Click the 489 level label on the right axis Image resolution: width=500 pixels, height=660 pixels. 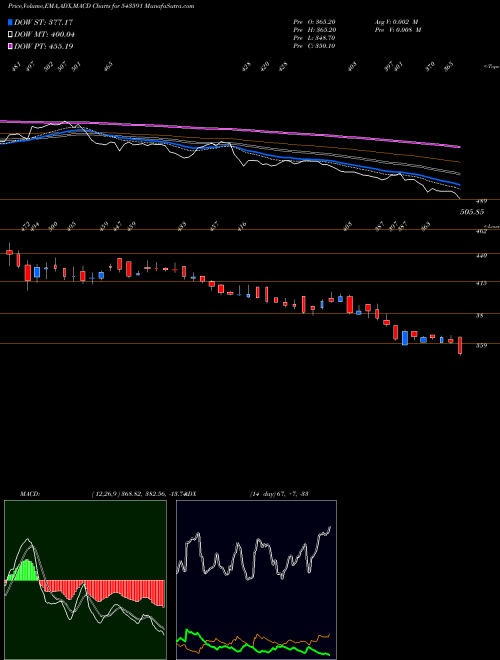point(481,201)
